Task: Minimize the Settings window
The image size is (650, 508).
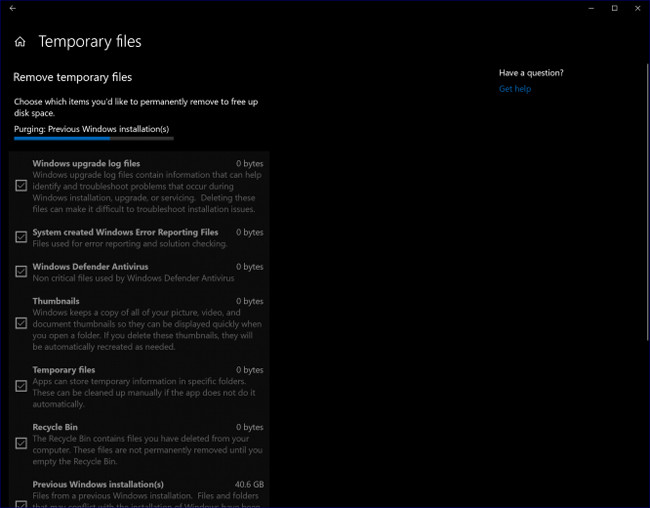Action: click(x=586, y=8)
